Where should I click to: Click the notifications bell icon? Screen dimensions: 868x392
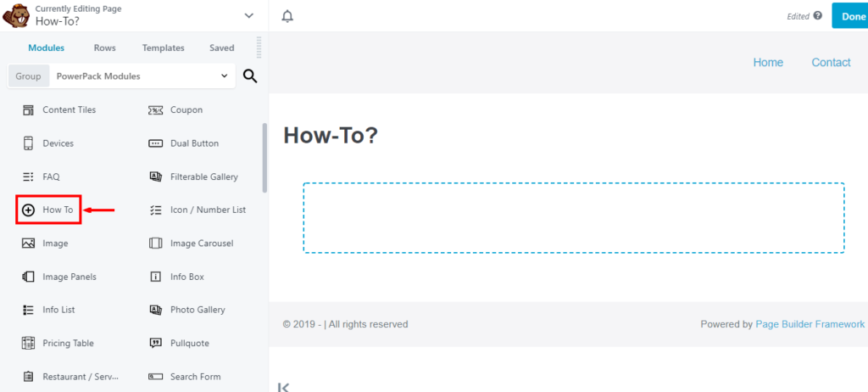tap(287, 16)
